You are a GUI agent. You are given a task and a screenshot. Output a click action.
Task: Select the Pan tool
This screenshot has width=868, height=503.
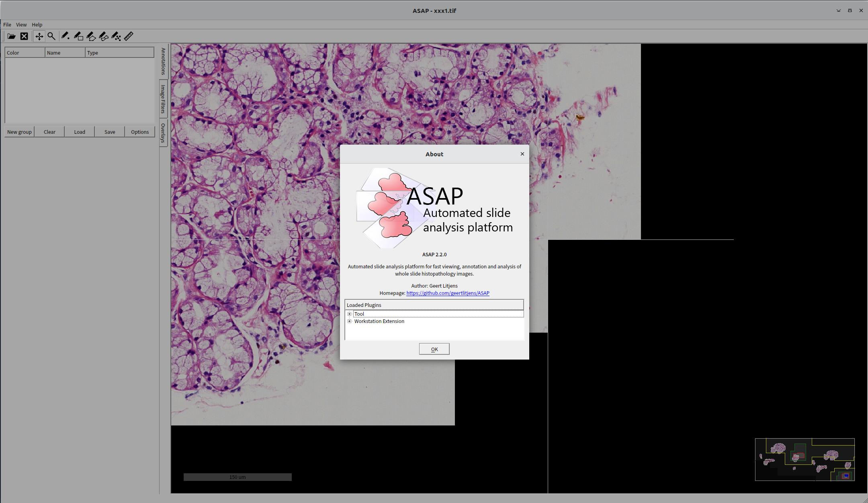pyautogui.click(x=39, y=36)
